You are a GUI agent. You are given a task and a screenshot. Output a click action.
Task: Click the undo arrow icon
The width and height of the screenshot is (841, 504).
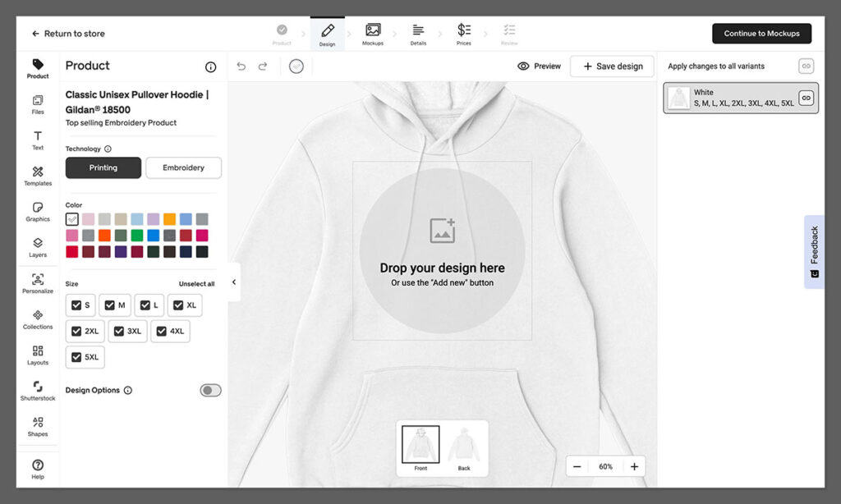click(x=241, y=66)
